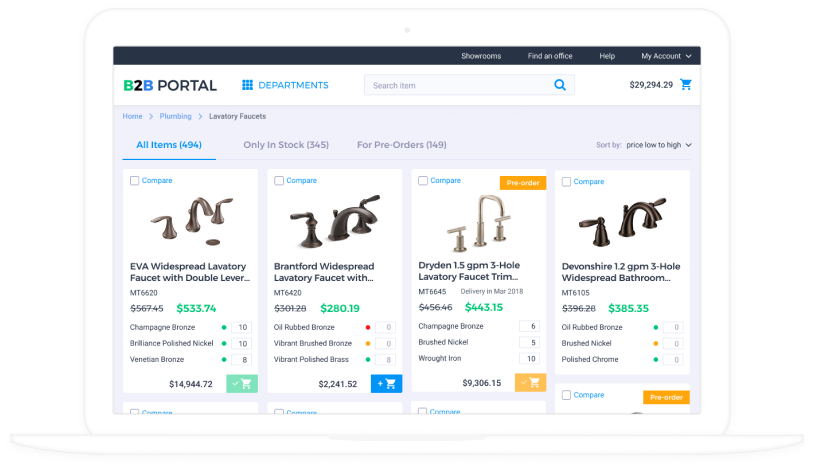This screenshot has width=814, height=468.
Task: Add Brantford faucet with blue cart button
Action: [x=386, y=383]
